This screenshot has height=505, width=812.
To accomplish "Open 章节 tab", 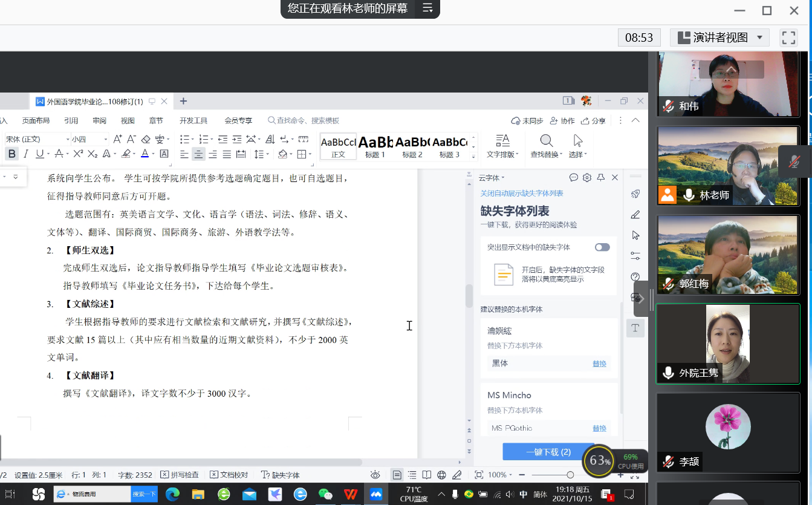I will click(156, 120).
